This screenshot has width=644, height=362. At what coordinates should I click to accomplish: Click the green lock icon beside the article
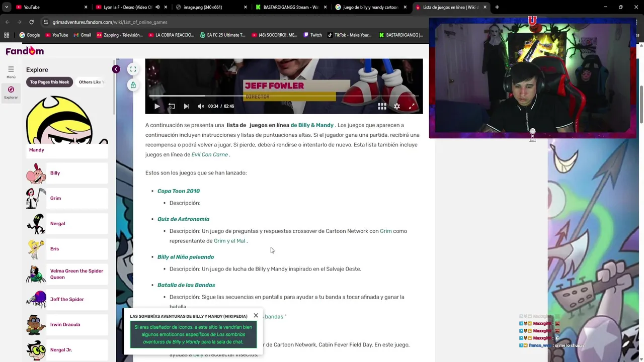pyautogui.click(x=133, y=85)
